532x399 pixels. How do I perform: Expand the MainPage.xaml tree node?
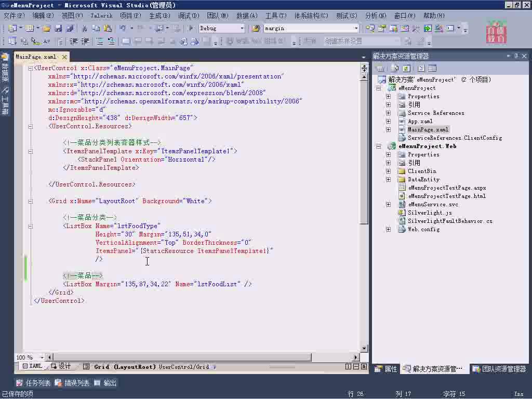coord(389,129)
